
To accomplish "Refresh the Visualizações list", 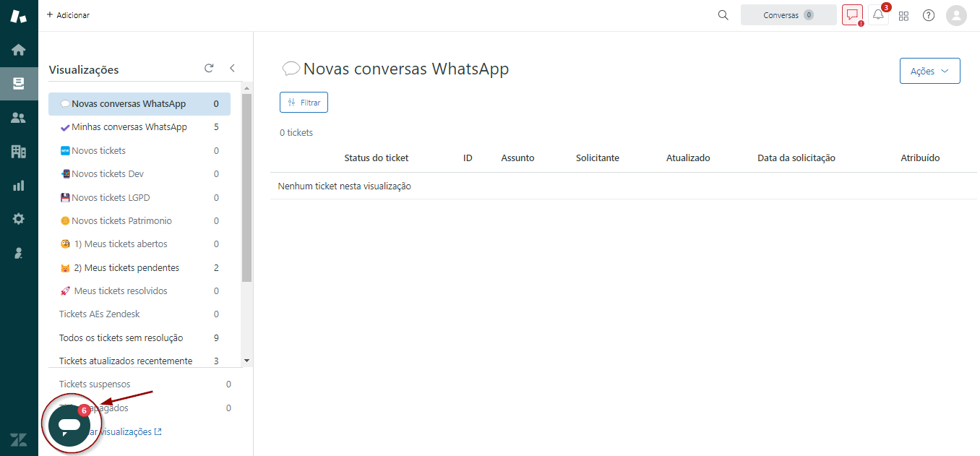I will [x=209, y=69].
